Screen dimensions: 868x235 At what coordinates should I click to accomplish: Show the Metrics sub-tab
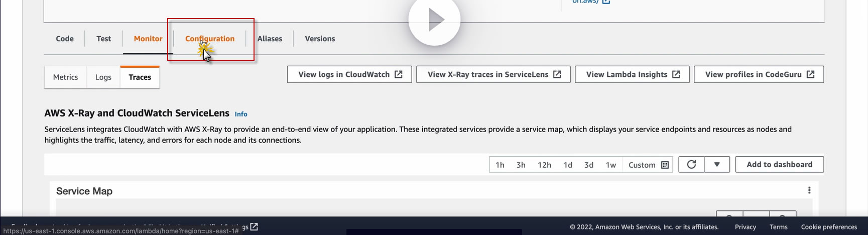point(66,77)
